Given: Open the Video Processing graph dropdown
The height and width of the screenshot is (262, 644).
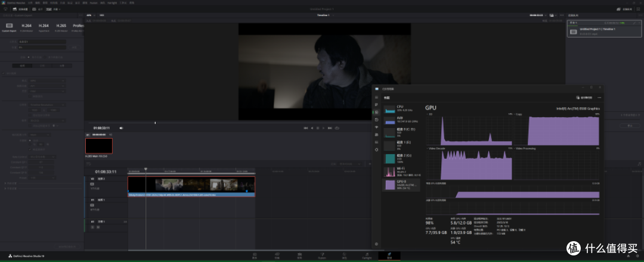Looking at the screenshot, I should pos(525,148).
